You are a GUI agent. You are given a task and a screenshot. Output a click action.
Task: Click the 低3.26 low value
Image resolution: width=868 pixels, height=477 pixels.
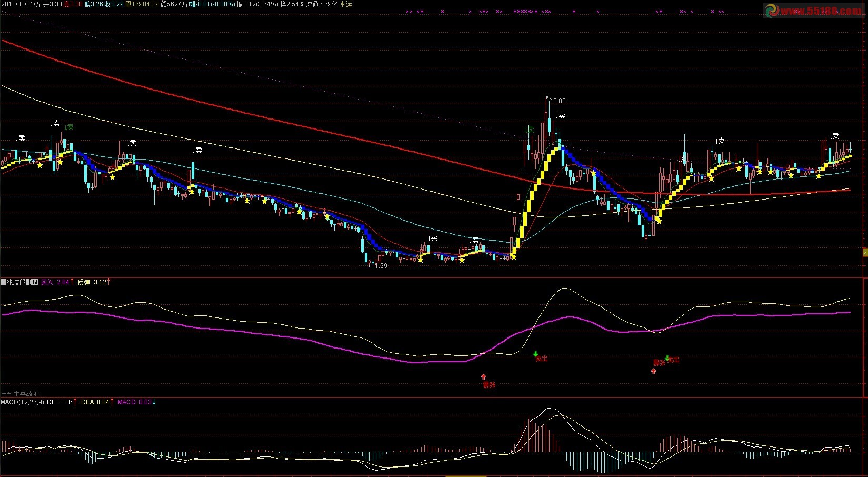point(93,4)
